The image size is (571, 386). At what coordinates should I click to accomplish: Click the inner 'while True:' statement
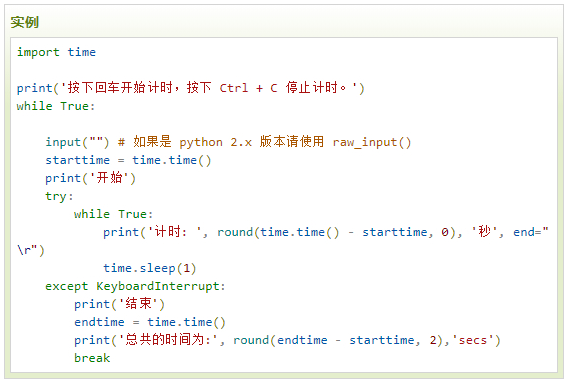[x=113, y=214]
